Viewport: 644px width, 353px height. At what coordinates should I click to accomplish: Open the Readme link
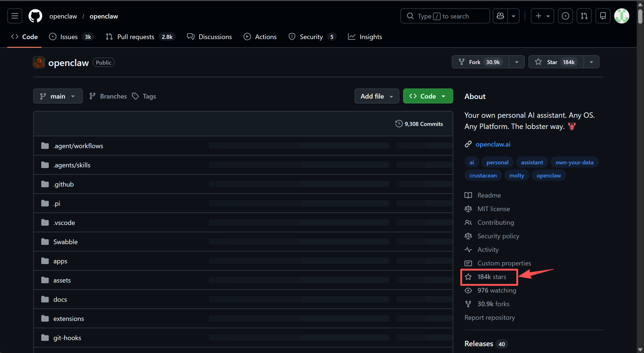(483, 195)
